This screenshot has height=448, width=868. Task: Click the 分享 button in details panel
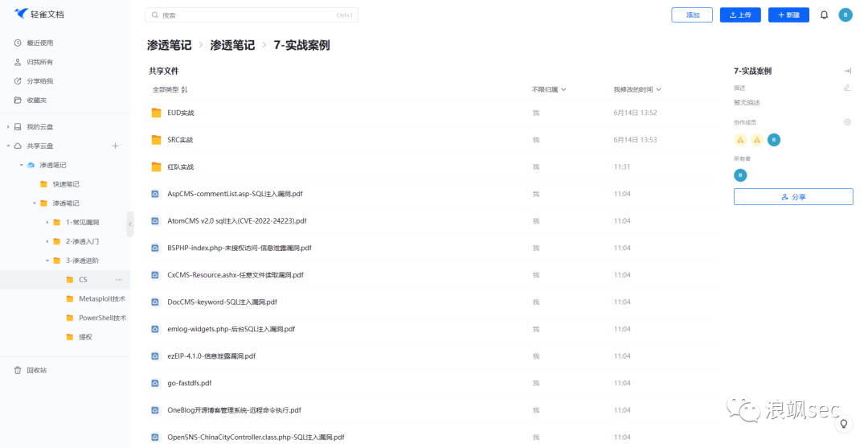[x=793, y=196]
